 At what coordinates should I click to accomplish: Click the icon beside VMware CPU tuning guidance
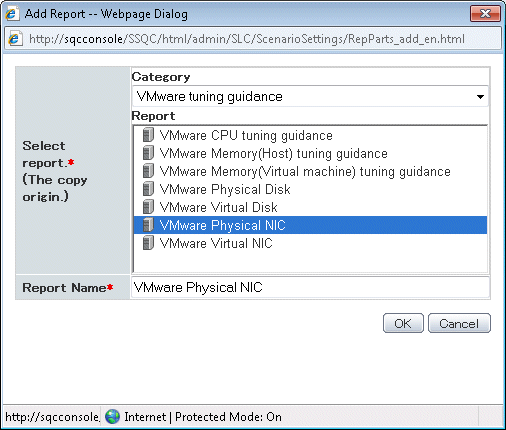[148, 135]
